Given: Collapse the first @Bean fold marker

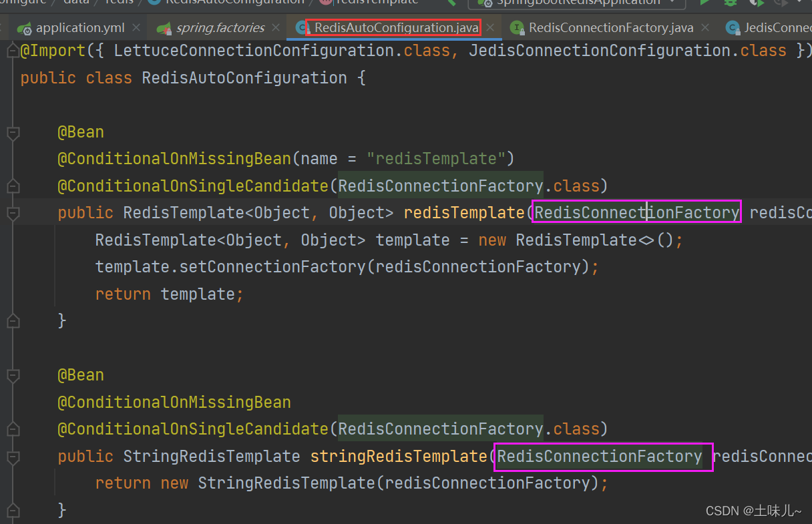Looking at the screenshot, I should 12,132.
